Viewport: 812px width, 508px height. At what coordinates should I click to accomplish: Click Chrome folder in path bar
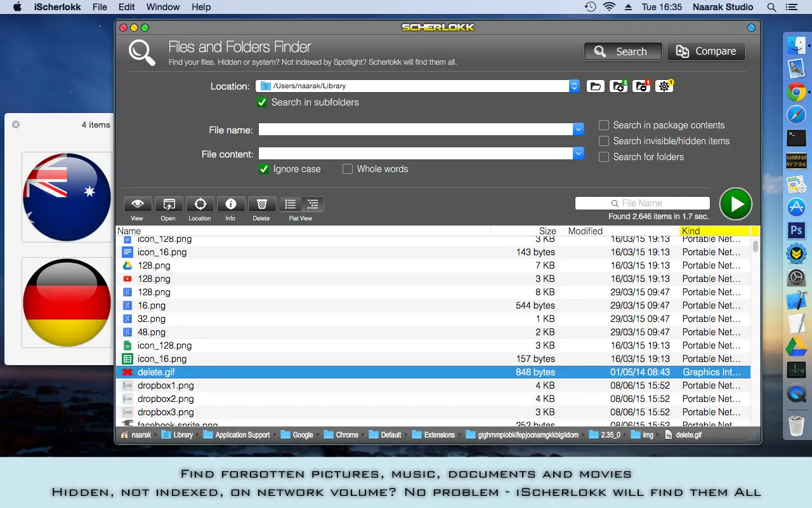341,435
